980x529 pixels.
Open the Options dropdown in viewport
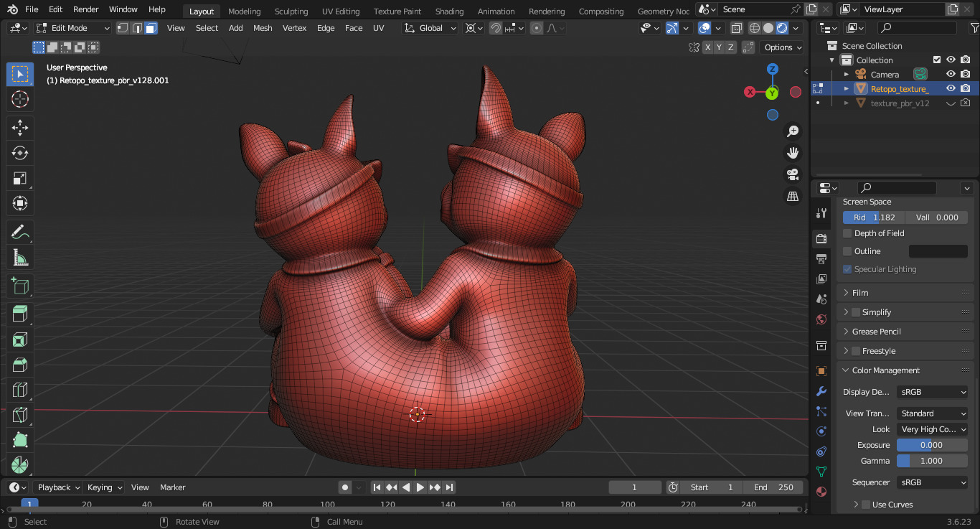click(x=783, y=47)
